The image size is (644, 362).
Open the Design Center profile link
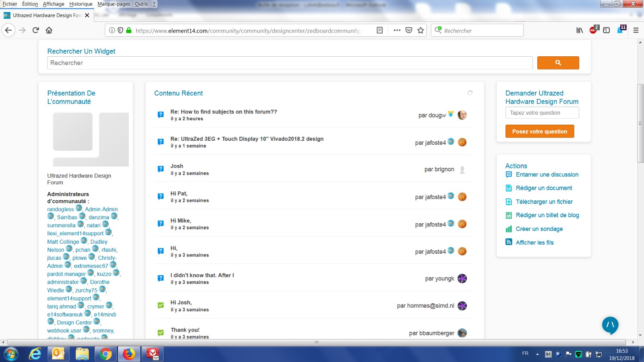pos(74,323)
